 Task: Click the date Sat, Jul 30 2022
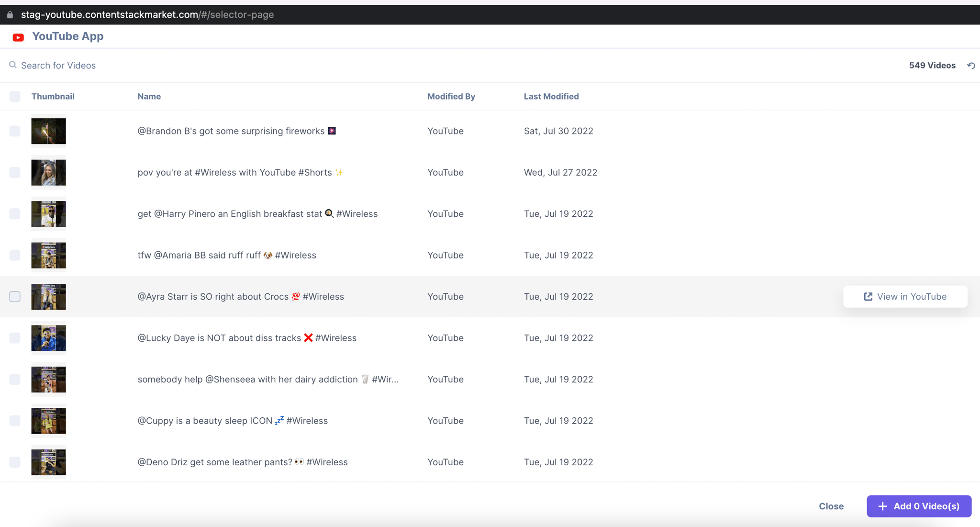tap(558, 131)
